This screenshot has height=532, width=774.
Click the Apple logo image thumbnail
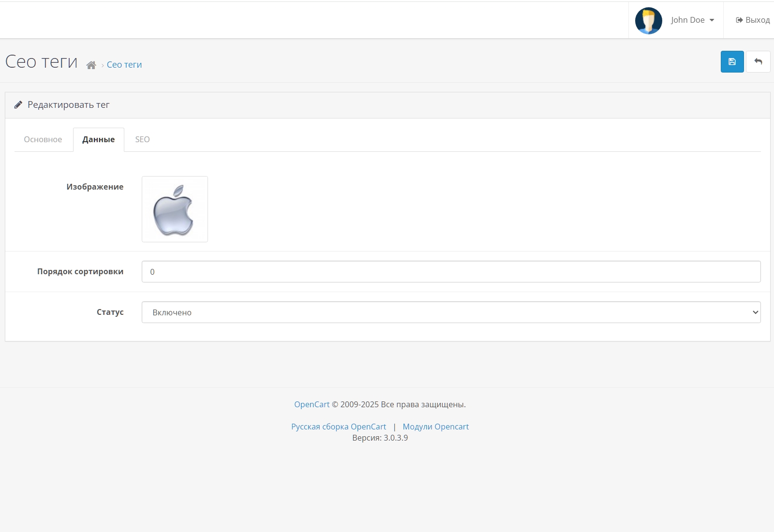pos(175,209)
